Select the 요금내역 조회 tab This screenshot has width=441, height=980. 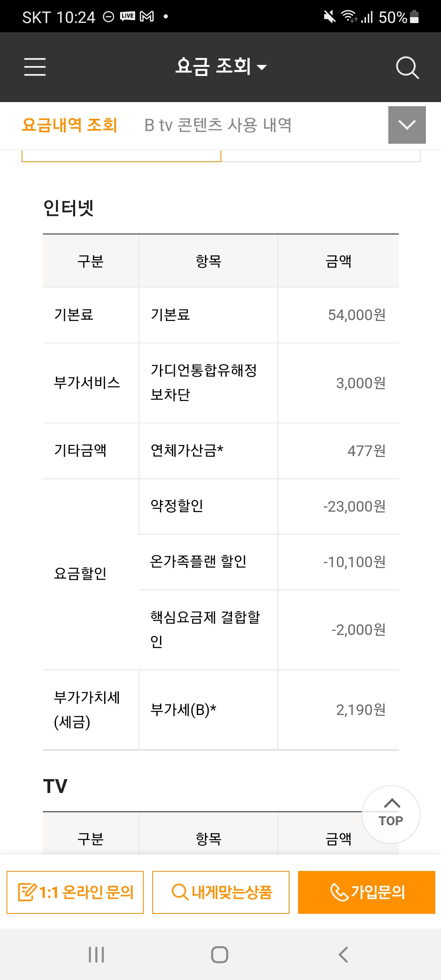coord(69,125)
